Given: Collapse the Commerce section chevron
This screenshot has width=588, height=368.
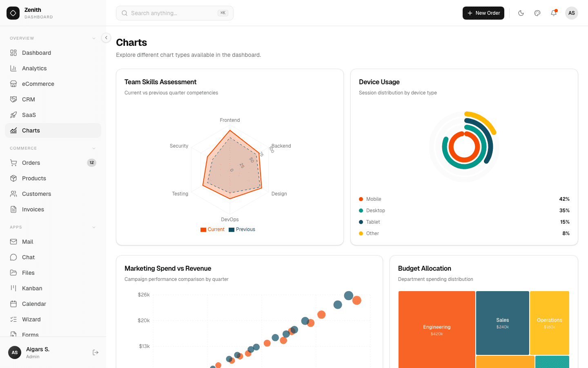Looking at the screenshot, I should tap(94, 148).
